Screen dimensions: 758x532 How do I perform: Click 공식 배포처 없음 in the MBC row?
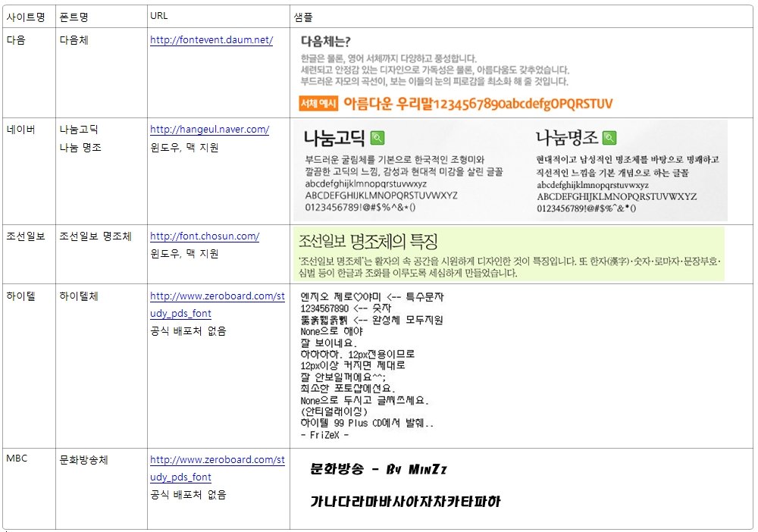coord(188,495)
